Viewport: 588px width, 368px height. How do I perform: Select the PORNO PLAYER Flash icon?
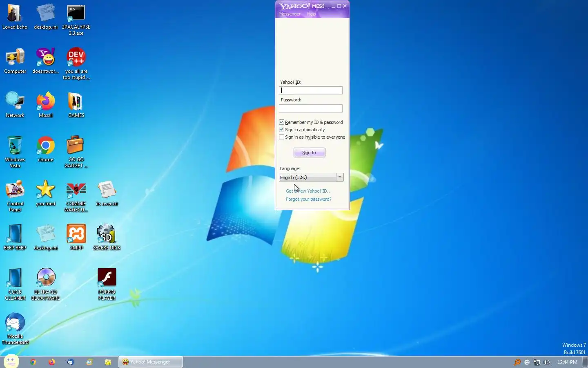coord(107,285)
